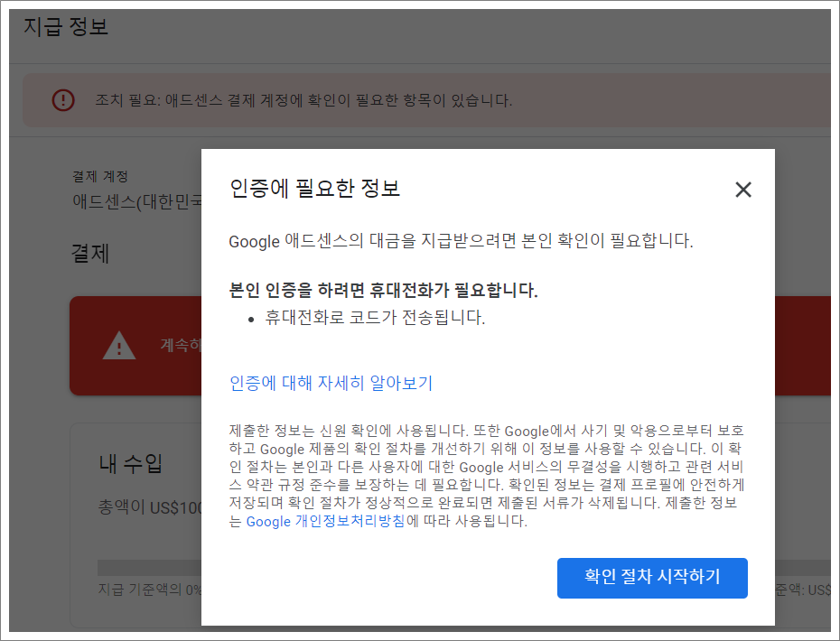Click the circled exclamation alert icon
This screenshot has height=641, width=840.
pos(62,101)
